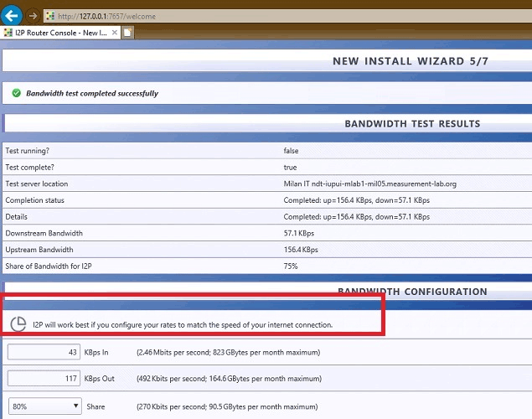Click the 'true' value for Test complete
Image resolution: width=532 pixels, height=419 pixels.
point(290,168)
